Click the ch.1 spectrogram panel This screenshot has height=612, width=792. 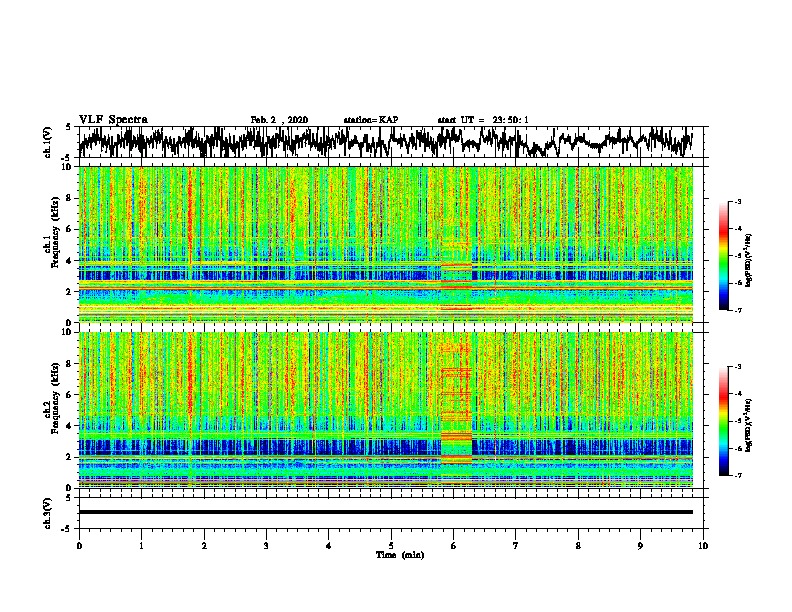385,244
